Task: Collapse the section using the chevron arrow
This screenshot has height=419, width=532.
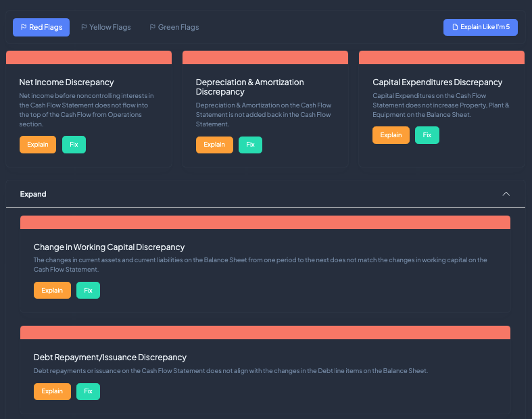Action: click(x=506, y=194)
